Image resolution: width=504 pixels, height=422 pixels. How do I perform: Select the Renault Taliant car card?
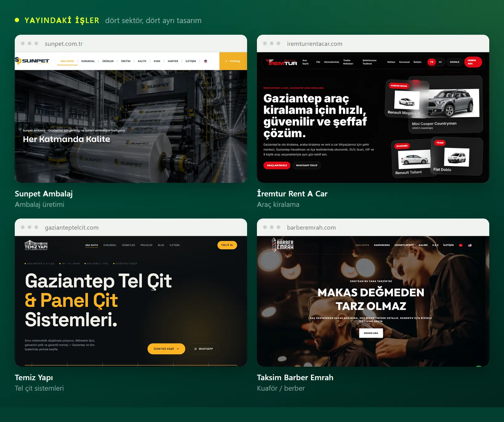[x=412, y=158]
